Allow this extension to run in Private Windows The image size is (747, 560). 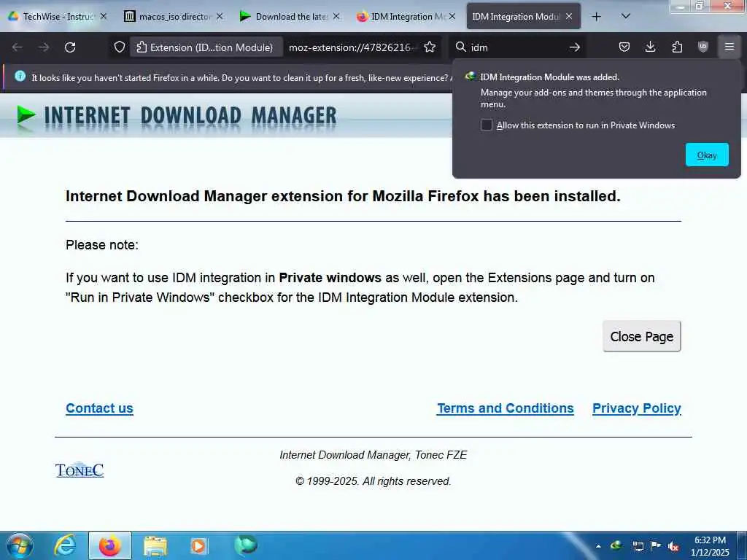click(487, 125)
